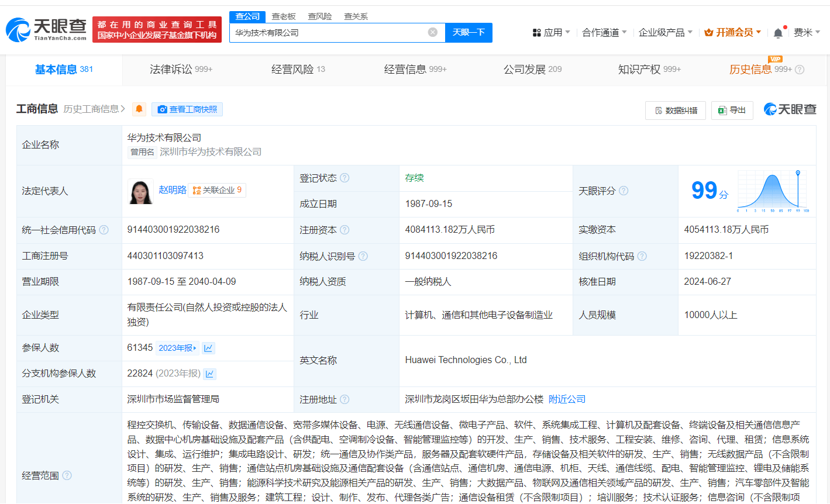Image resolution: width=830 pixels, height=504 pixels.
Task: View 参保人数 trend chart icon
Action: 208,348
